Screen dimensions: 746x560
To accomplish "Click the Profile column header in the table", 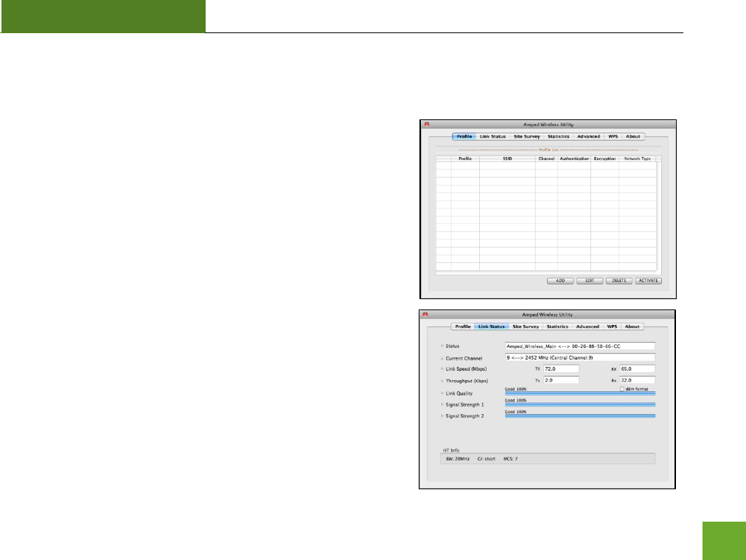I will click(465, 158).
